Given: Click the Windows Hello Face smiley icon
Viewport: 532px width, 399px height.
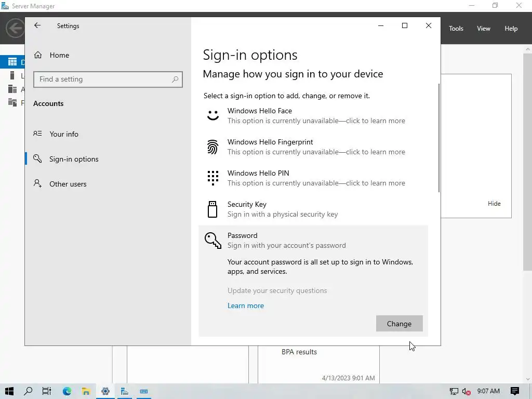Looking at the screenshot, I should pyautogui.click(x=212, y=115).
